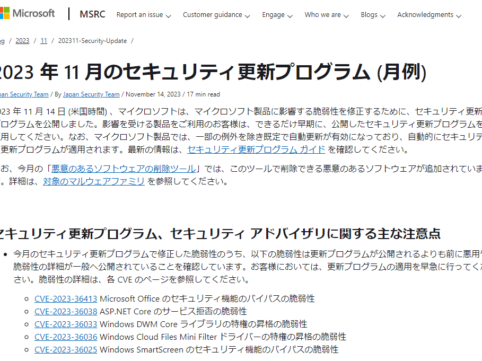
Task: Expand the Acknowledgments menu
Action: [x=429, y=15]
